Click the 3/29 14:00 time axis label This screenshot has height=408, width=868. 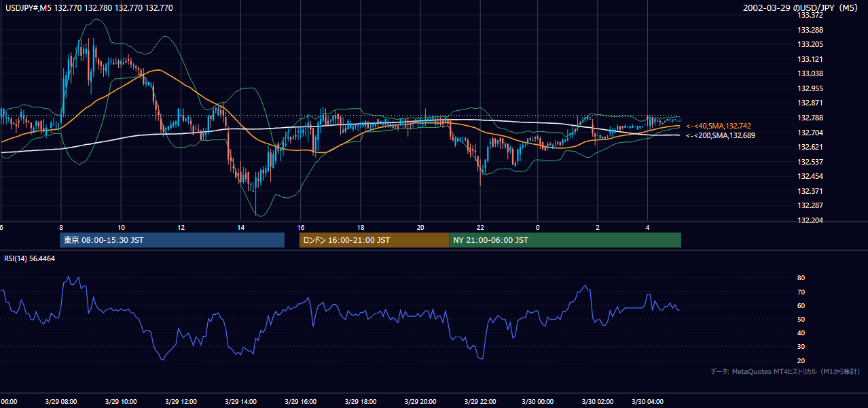(240, 402)
